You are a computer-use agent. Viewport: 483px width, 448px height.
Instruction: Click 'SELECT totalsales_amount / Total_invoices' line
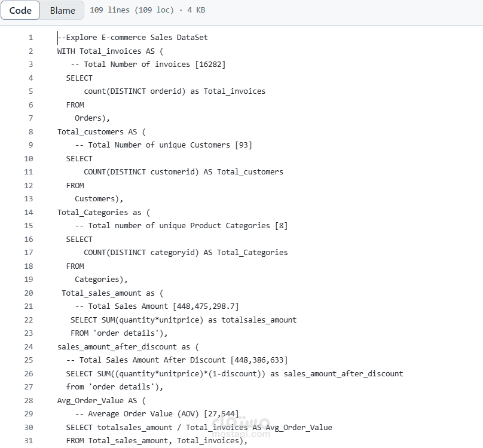pos(199,427)
